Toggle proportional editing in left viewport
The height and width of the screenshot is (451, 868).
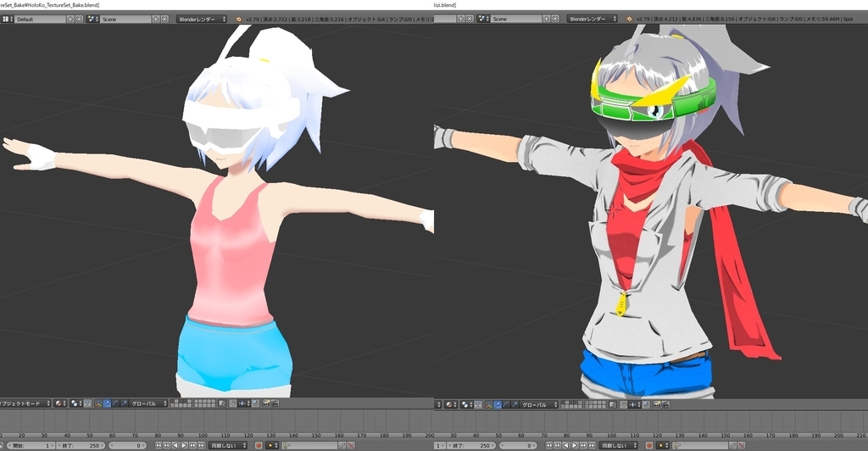tap(233, 404)
